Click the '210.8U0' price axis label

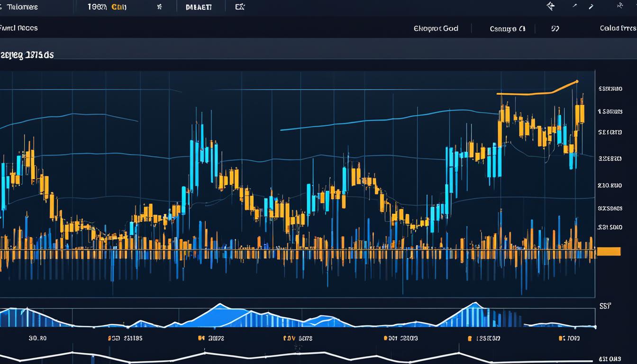[x=610, y=186]
